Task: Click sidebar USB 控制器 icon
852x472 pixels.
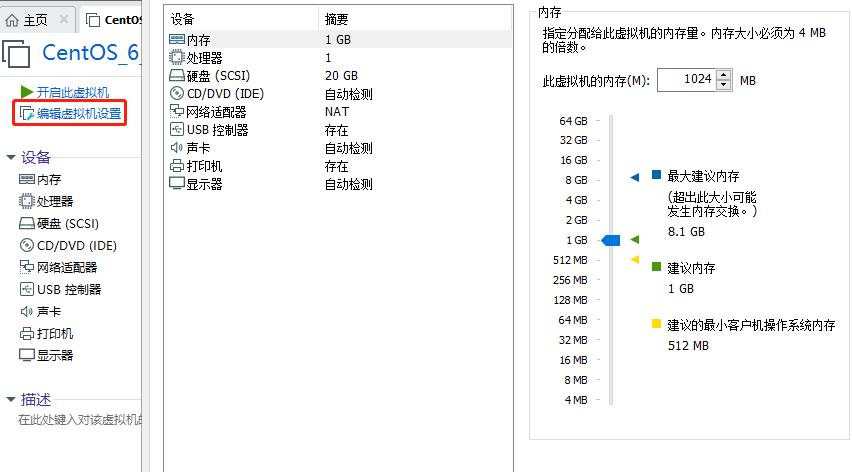Action: click(27, 289)
